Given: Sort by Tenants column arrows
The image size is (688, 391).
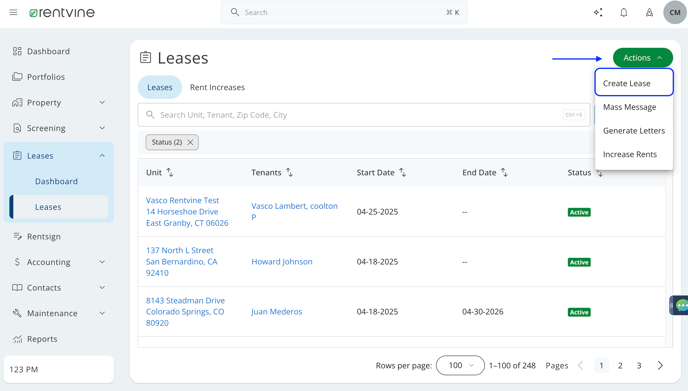Looking at the screenshot, I should click(289, 172).
